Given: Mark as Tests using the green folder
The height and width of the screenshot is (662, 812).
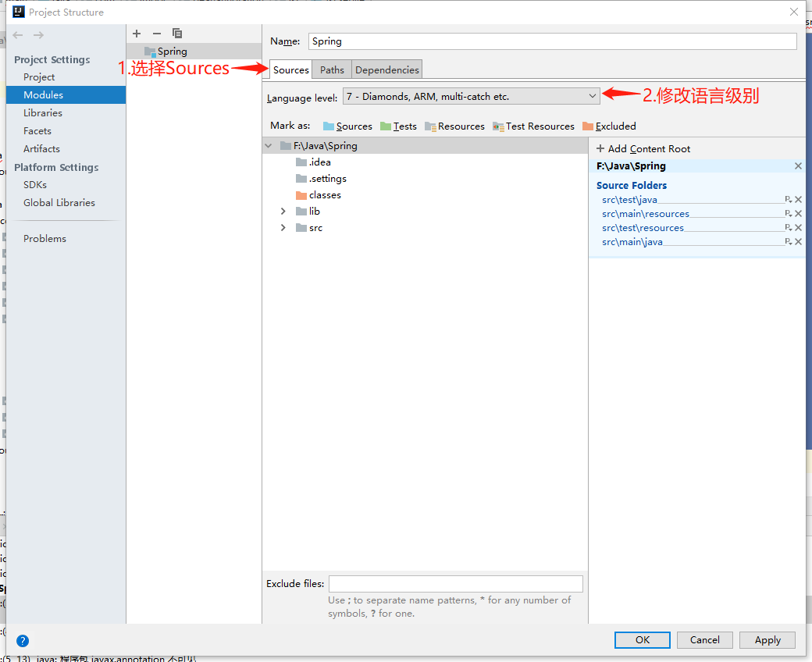Looking at the screenshot, I should (x=398, y=126).
